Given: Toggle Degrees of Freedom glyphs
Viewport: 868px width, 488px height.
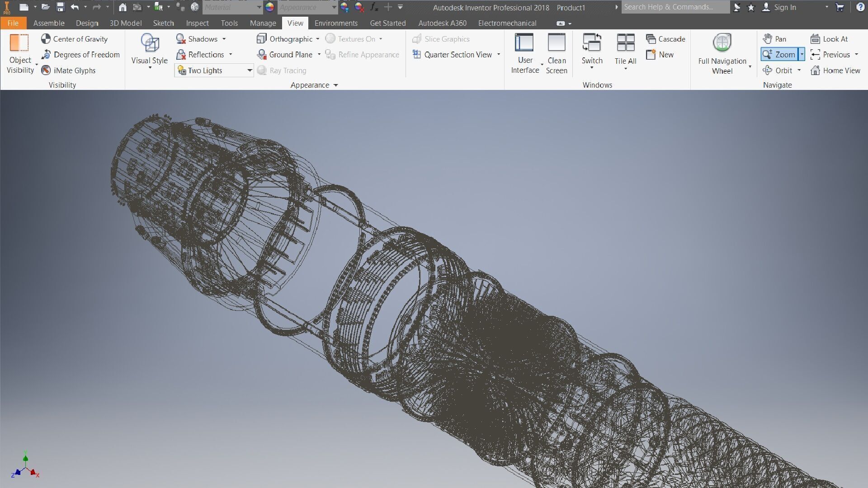Looking at the screenshot, I should click(x=80, y=55).
